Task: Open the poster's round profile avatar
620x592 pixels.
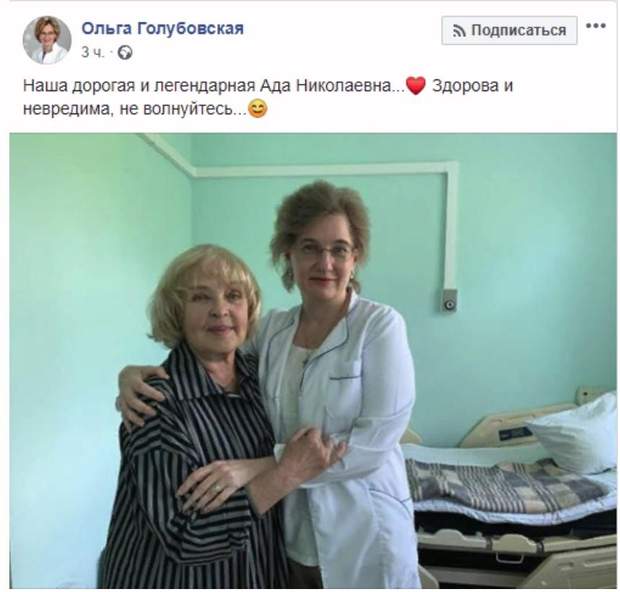Action: click(x=47, y=40)
